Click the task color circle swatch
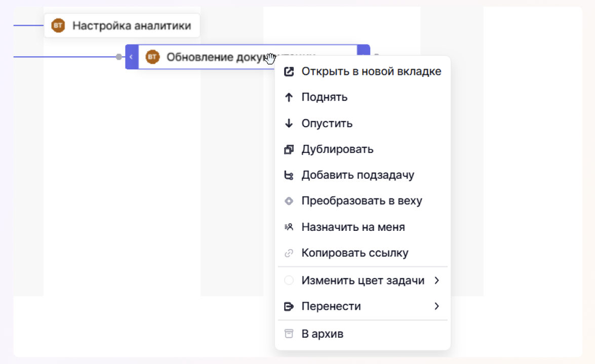The height and width of the screenshot is (364, 595). click(x=289, y=280)
